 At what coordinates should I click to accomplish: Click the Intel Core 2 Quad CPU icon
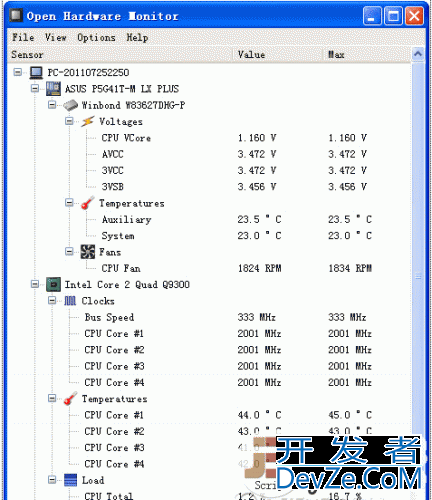pos(53,284)
